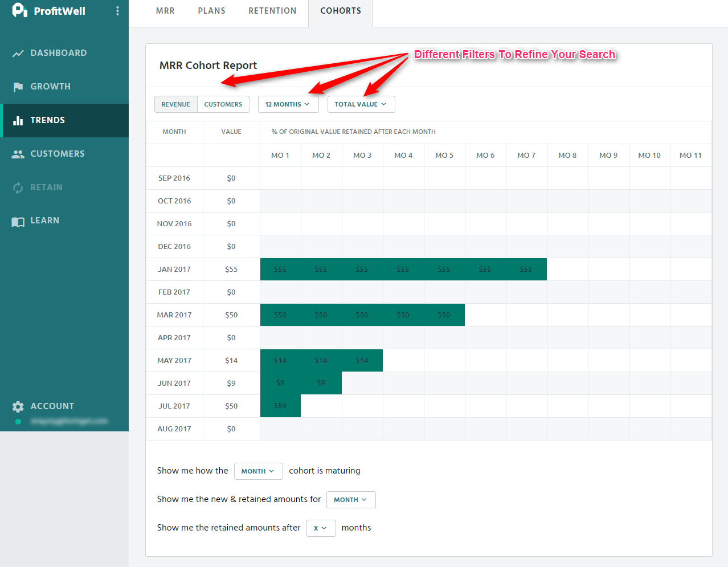Open the Dashboard sidebar item
Image resolution: width=728 pixels, height=567 pixels.
click(64, 53)
